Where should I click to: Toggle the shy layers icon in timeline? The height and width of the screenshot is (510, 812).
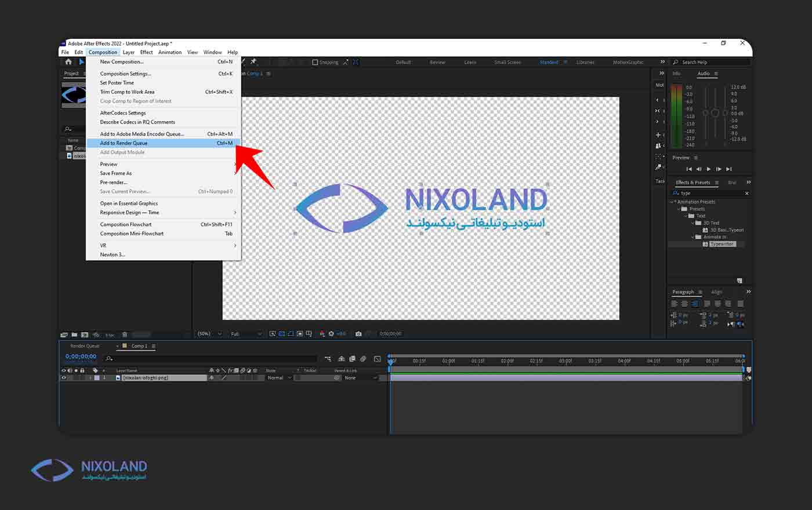point(342,359)
